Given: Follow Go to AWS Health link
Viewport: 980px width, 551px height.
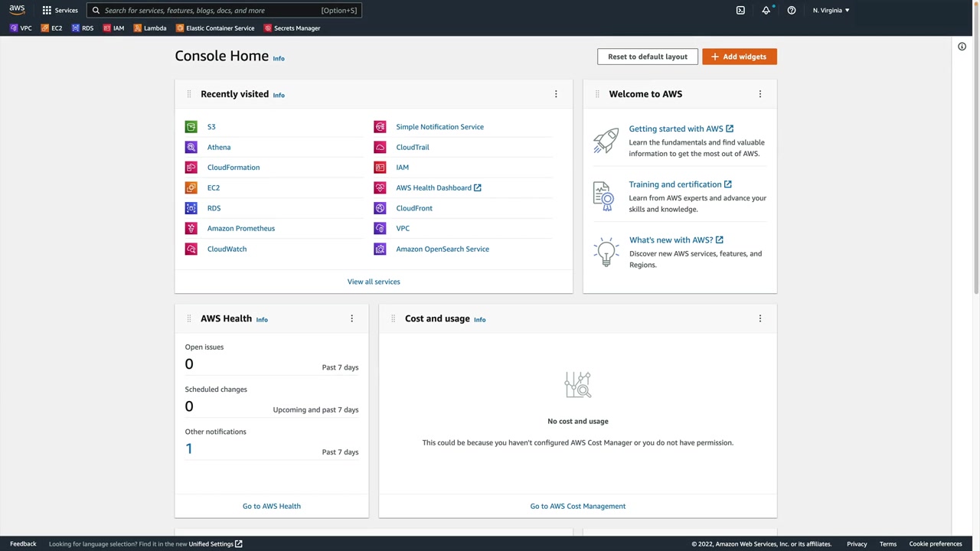Looking at the screenshot, I should 272,506.
